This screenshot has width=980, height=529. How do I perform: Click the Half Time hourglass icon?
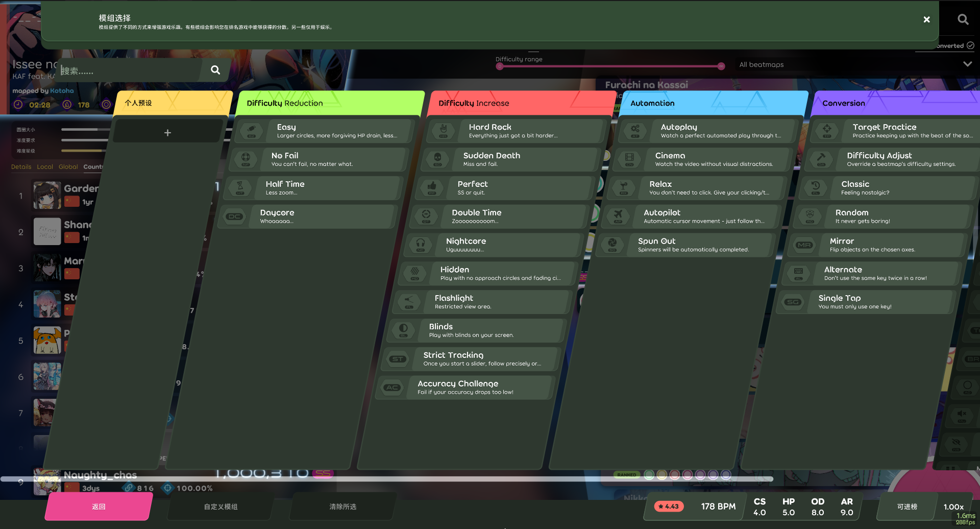240,188
